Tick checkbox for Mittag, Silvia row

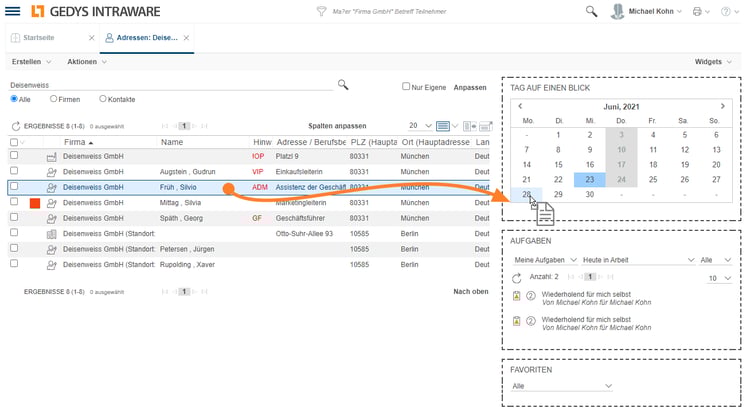coord(14,201)
